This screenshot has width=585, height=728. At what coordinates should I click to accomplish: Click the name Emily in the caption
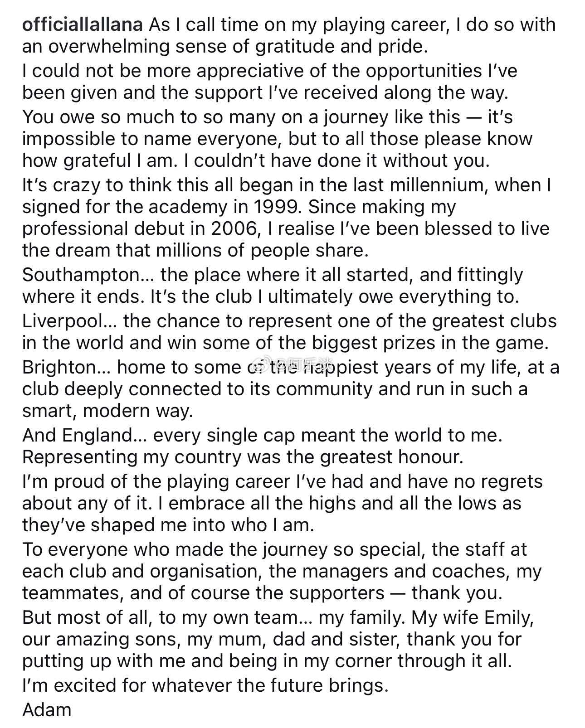tap(507, 618)
